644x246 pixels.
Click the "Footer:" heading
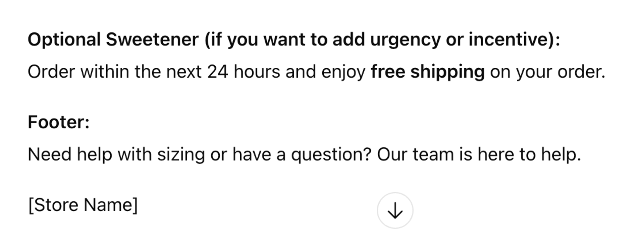click(59, 122)
